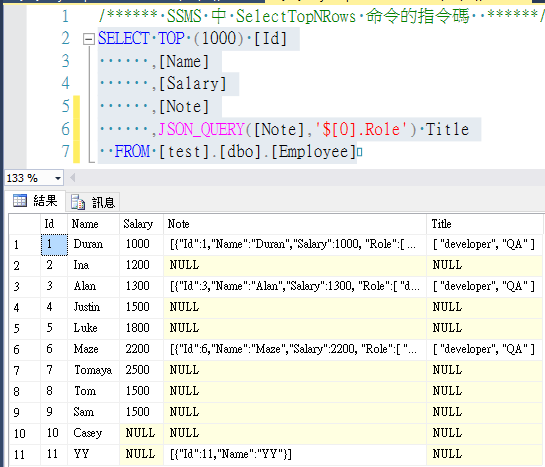The height and width of the screenshot is (467, 545).
Task: Select the Title column header
Action: click(x=484, y=224)
